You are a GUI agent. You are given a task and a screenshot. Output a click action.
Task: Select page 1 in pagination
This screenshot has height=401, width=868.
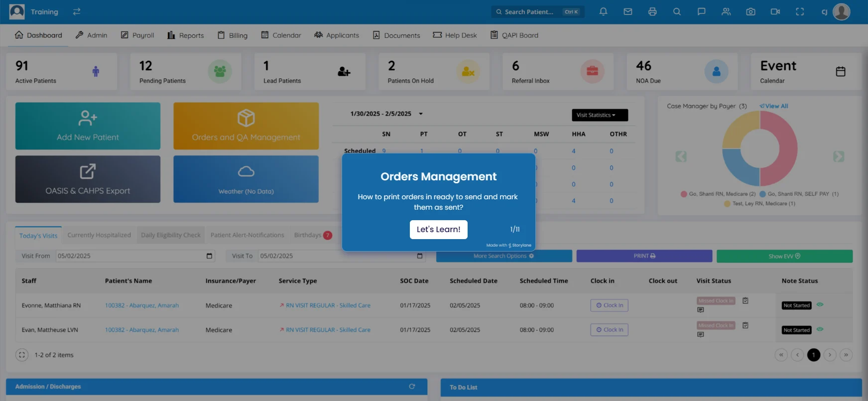pos(814,355)
